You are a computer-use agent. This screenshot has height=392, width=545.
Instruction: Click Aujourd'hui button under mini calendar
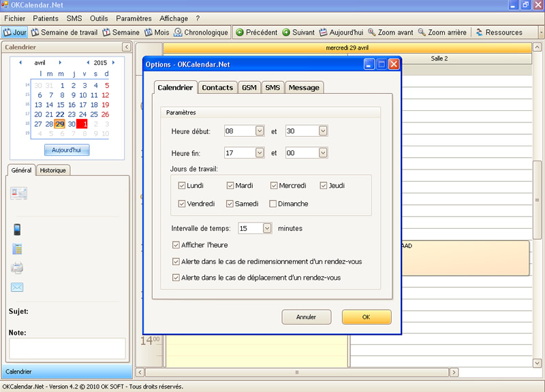[x=66, y=150]
